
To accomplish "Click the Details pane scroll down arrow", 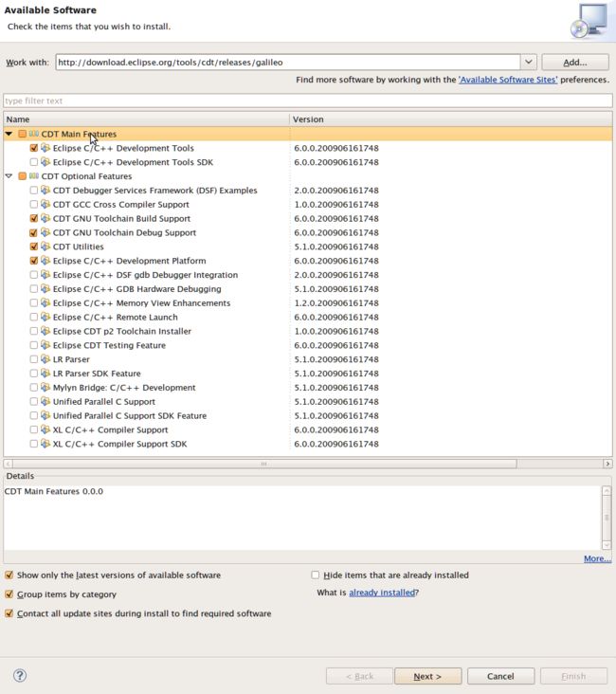I will pos(607,545).
